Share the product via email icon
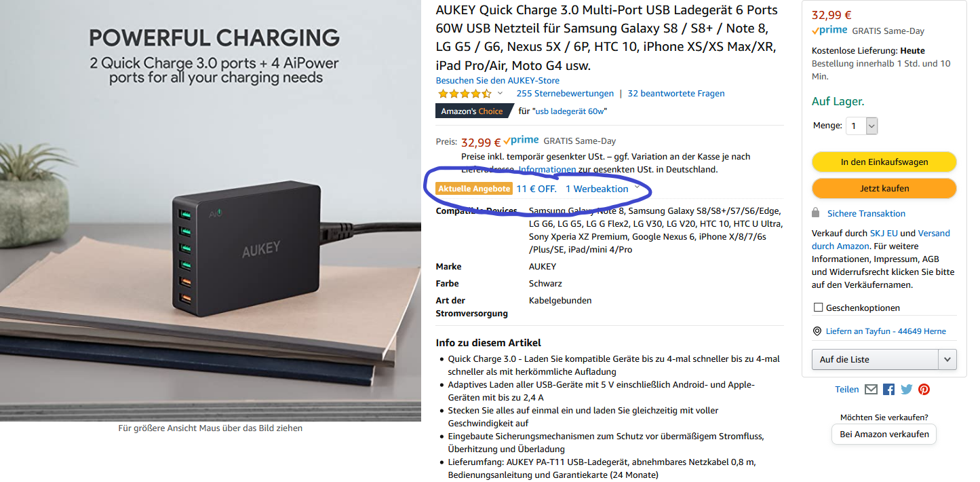Image resolution: width=980 pixels, height=482 pixels. click(x=871, y=390)
